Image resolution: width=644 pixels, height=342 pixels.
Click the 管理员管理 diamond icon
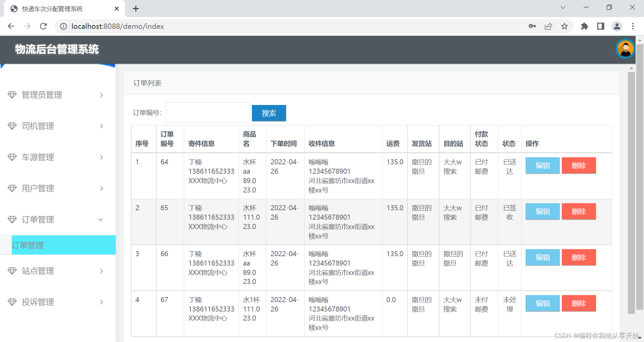12,95
